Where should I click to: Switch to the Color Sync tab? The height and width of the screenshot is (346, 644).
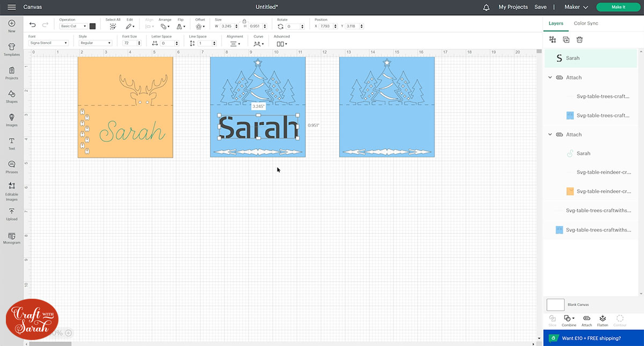click(586, 24)
